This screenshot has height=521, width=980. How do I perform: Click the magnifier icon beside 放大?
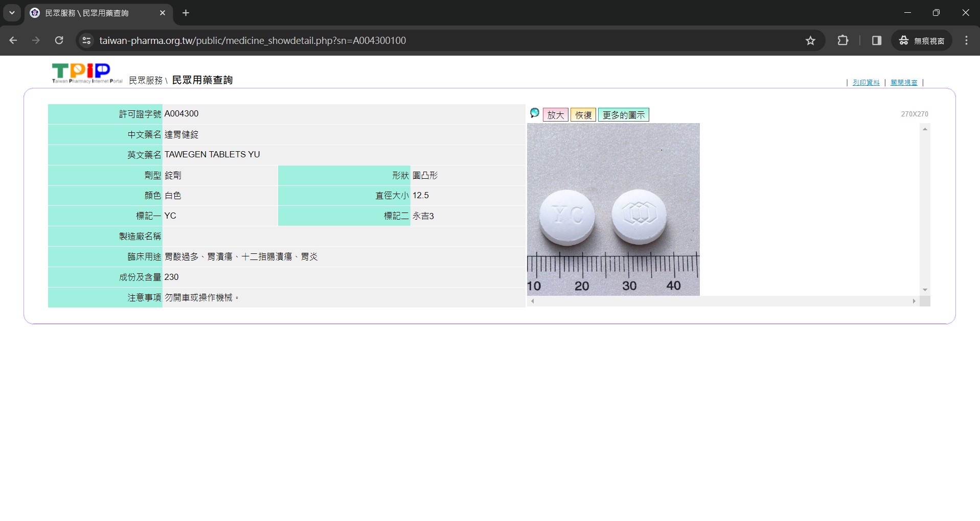pyautogui.click(x=535, y=113)
